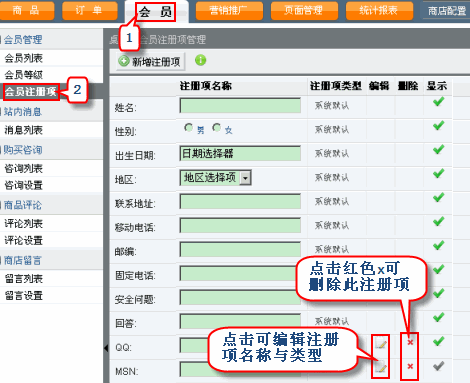470x383 pixels.
Task: Open the 商店配置 tab
Action: tap(446, 11)
